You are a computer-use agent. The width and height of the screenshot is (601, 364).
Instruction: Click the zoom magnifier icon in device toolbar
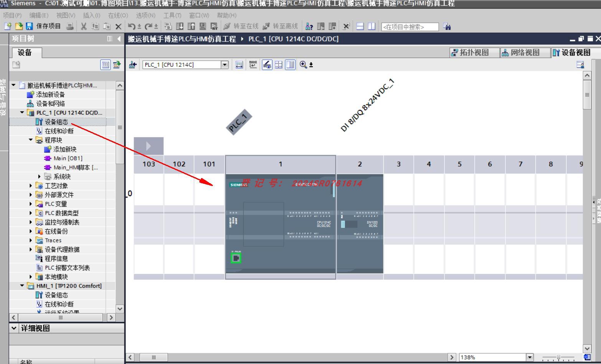click(304, 65)
